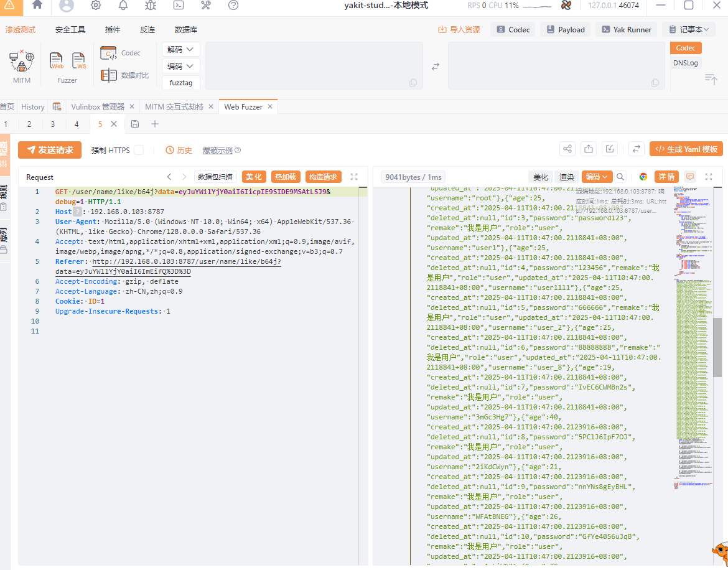Expand the Request panel to fullscreen

354,177
